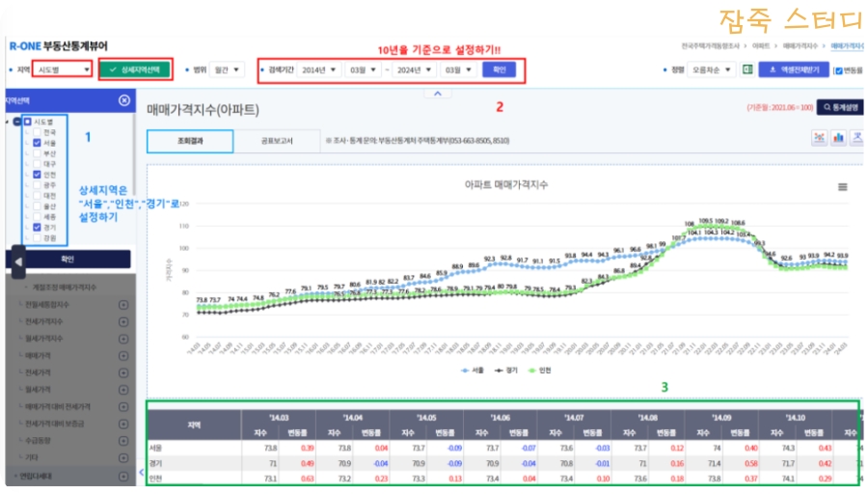Check the 울산 region checkbox
The height and width of the screenshot is (494, 868).
pyautogui.click(x=37, y=206)
